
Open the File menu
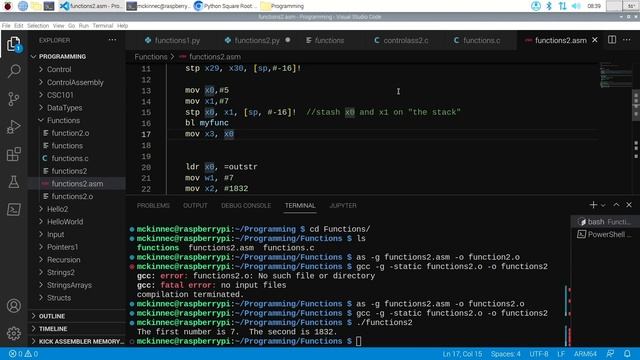click(x=6, y=26)
